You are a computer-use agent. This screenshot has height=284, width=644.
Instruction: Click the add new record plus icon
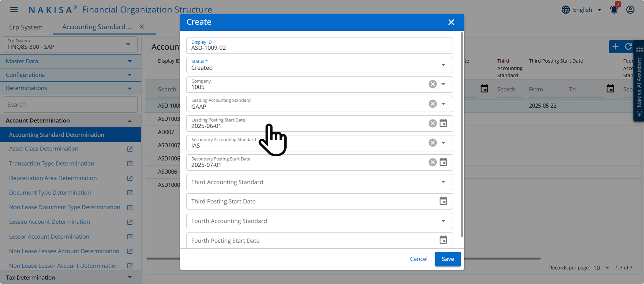(615, 47)
